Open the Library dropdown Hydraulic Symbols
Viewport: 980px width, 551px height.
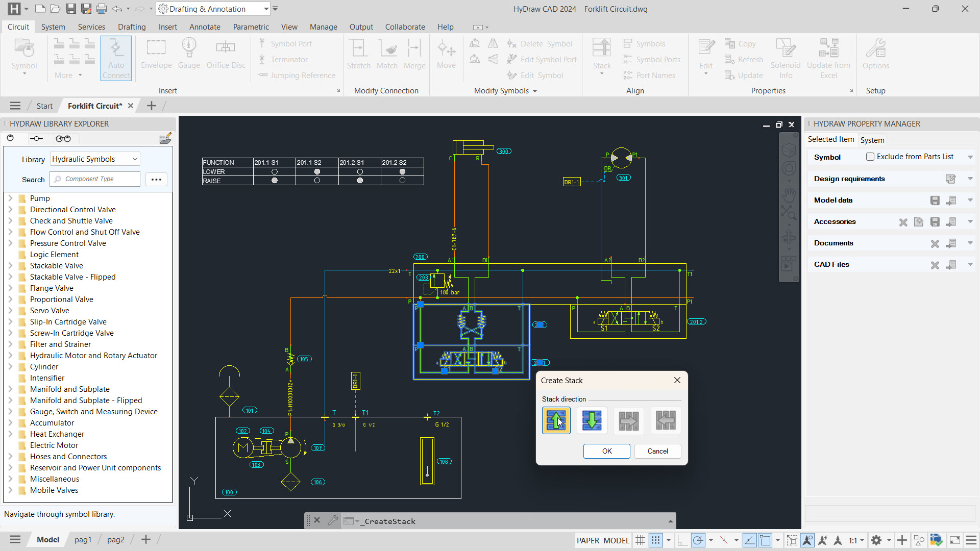[95, 159]
